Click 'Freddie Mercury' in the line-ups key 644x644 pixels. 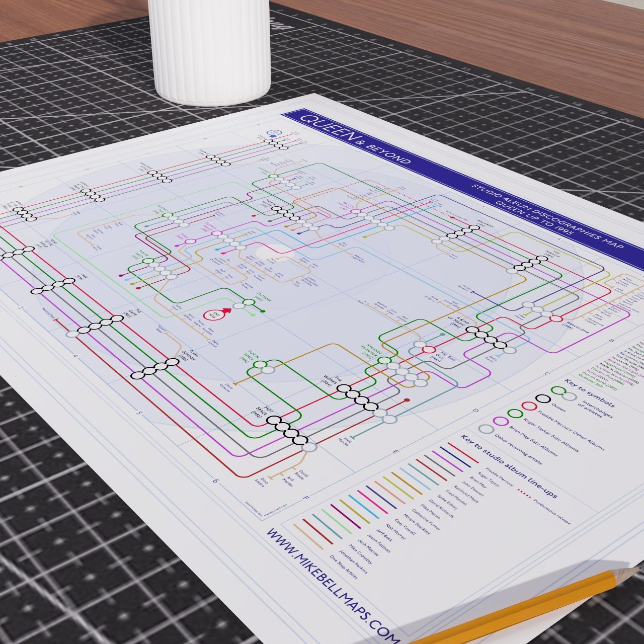[500, 477]
